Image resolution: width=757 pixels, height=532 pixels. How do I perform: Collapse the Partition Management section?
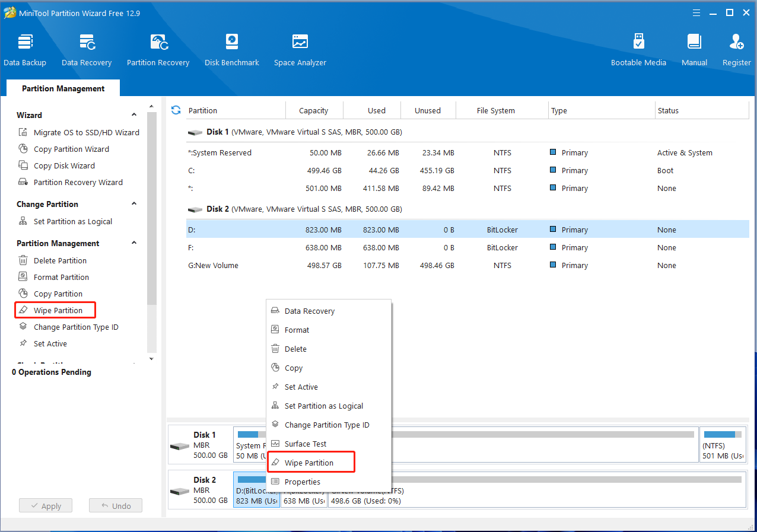coord(134,243)
